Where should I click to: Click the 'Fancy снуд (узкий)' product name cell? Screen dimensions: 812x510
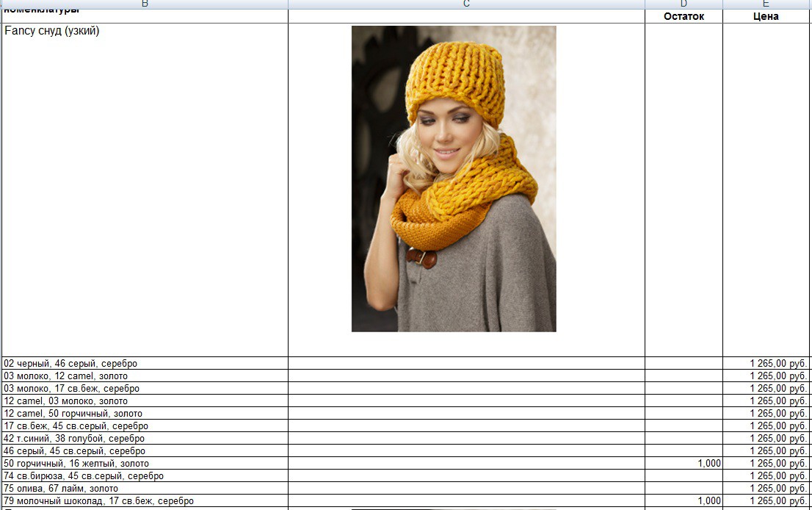[145, 190]
